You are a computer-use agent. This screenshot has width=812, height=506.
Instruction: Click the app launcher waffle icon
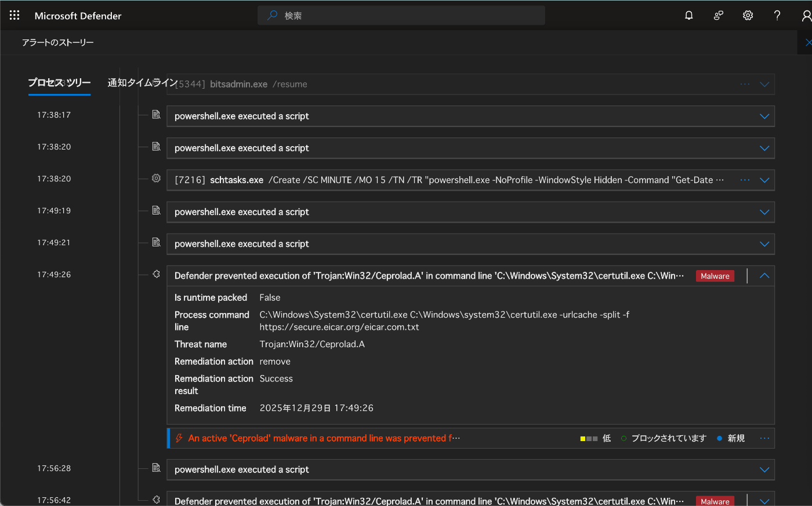click(14, 15)
